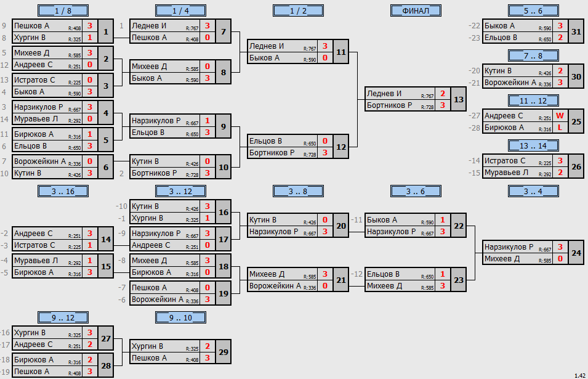The width and height of the screenshot is (588, 379).
Task: Select the '3 .. 16' bracket header
Action: coord(63,192)
